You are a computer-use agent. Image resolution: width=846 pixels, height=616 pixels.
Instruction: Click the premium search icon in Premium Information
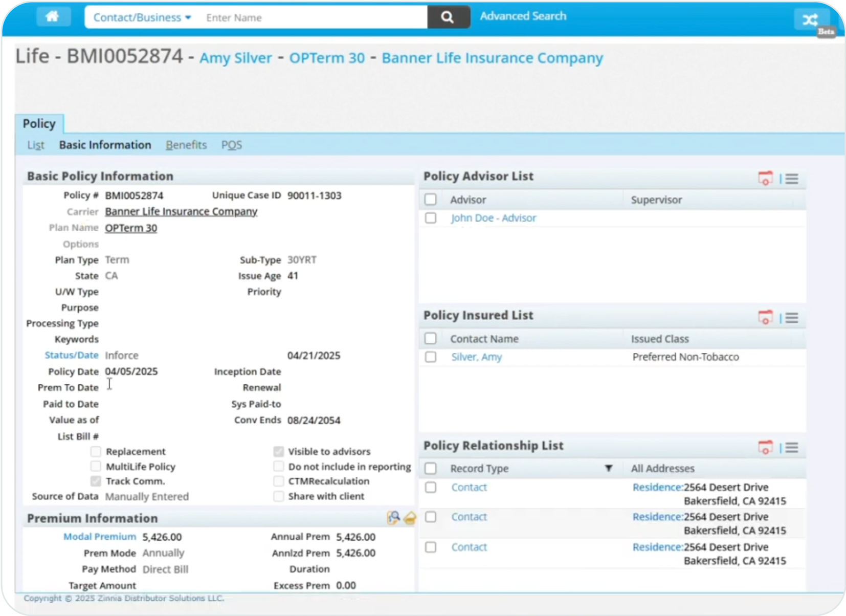tap(393, 518)
